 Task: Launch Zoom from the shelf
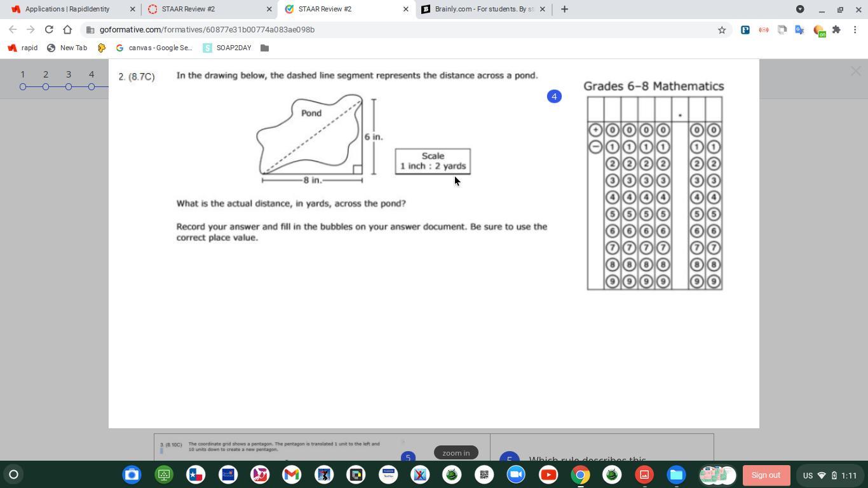516,475
